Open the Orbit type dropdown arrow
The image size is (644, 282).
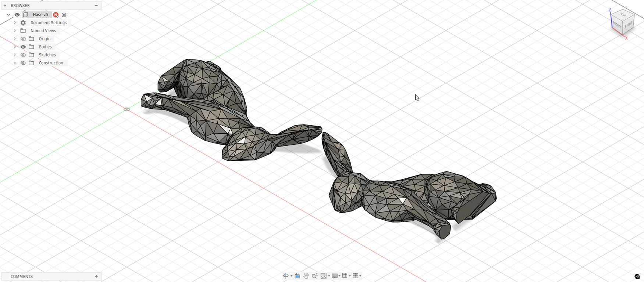point(291,276)
